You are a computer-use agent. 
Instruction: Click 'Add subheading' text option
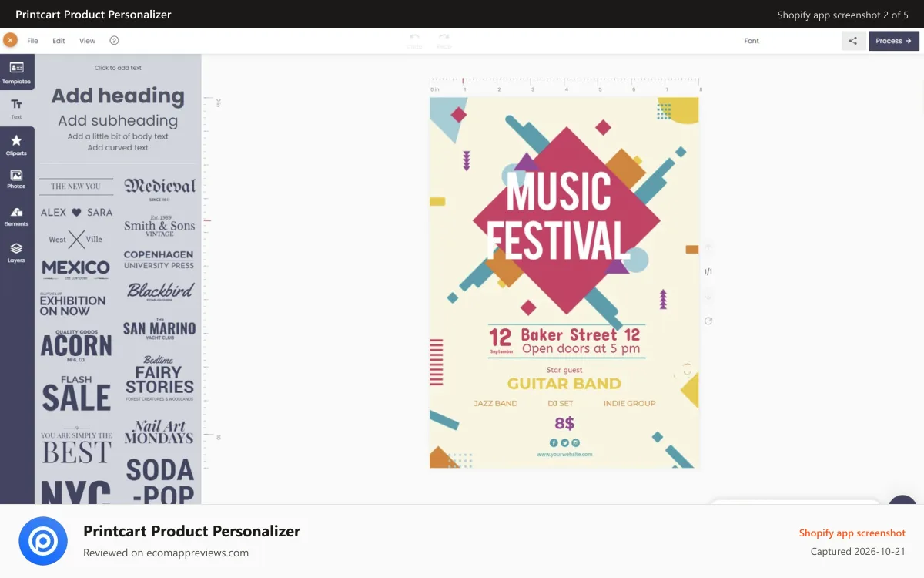(118, 120)
